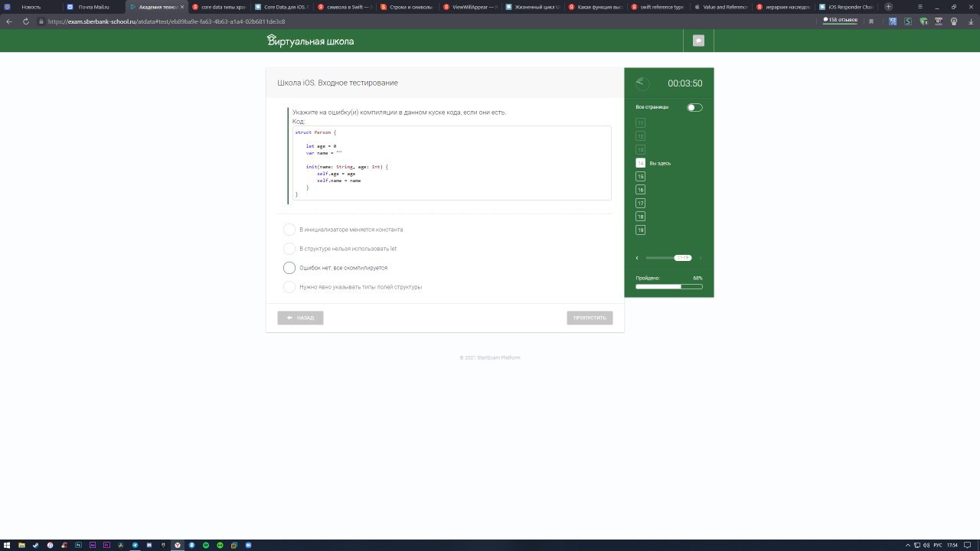Click the round timer clock icon
The width and height of the screenshot is (980, 551).
pyautogui.click(x=642, y=83)
